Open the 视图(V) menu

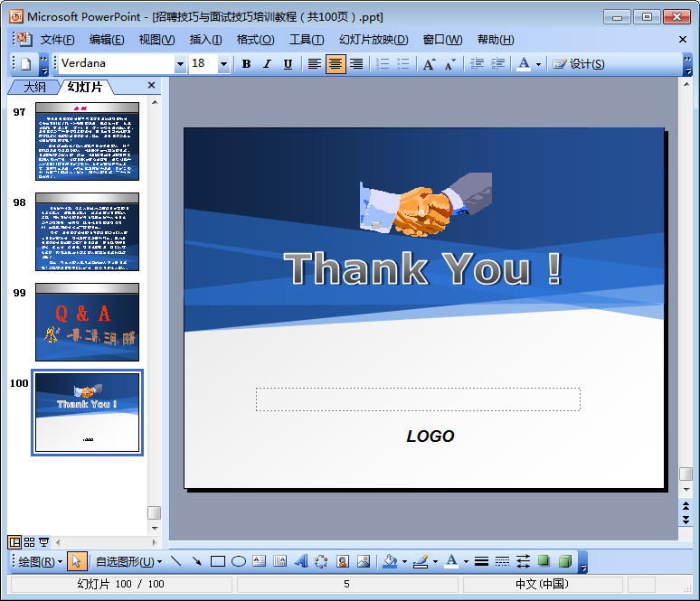pyautogui.click(x=156, y=40)
